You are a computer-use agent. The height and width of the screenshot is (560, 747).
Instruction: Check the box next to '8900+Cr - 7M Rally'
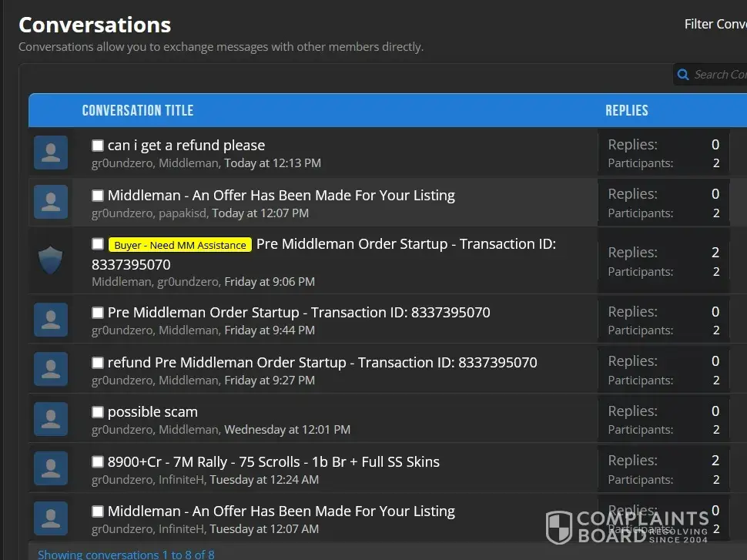[98, 462]
